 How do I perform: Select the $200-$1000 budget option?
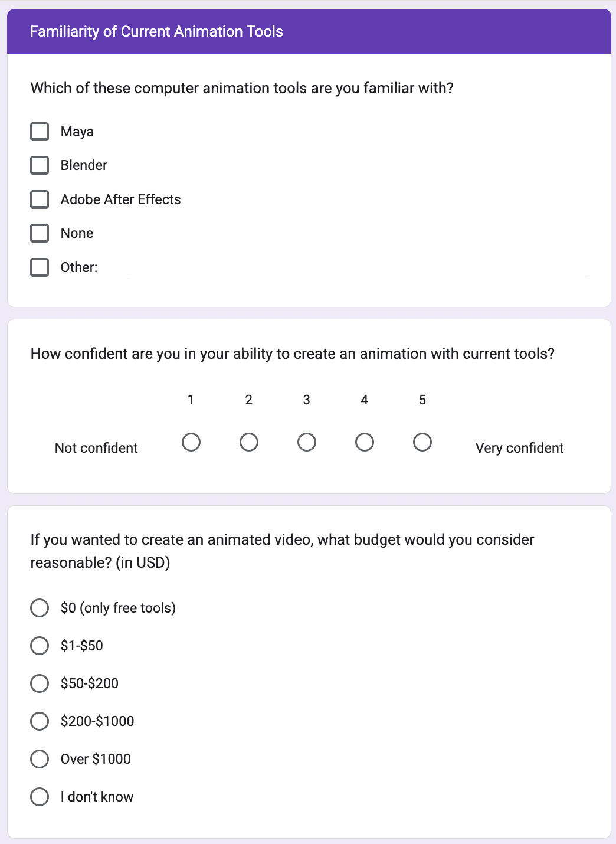coord(40,721)
